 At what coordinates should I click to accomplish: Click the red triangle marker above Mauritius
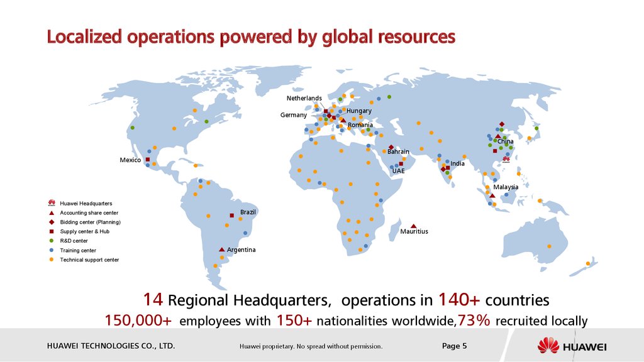414,226
